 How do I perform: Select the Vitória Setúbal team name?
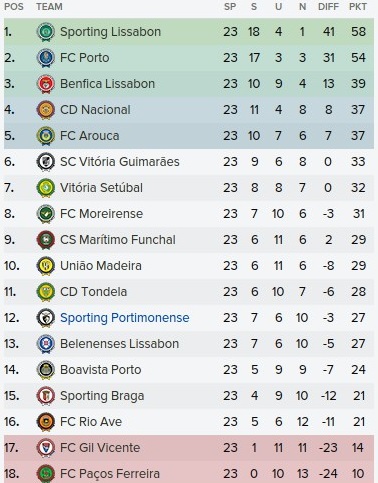[x=101, y=188]
